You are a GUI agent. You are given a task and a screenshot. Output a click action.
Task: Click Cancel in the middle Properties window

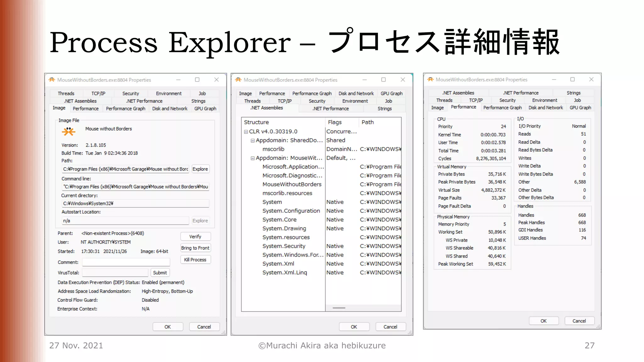(x=390, y=327)
